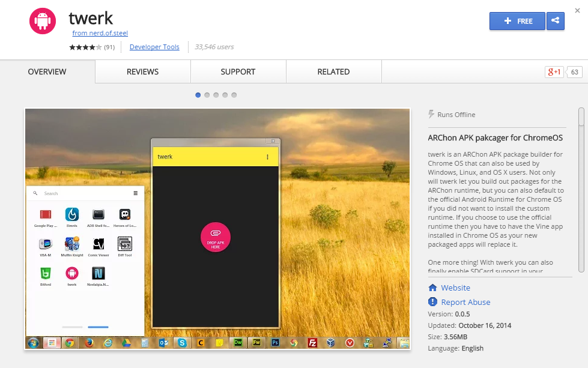The height and width of the screenshot is (368, 588).
Task: Click the pink twerk Android logo
Action: 42,21
